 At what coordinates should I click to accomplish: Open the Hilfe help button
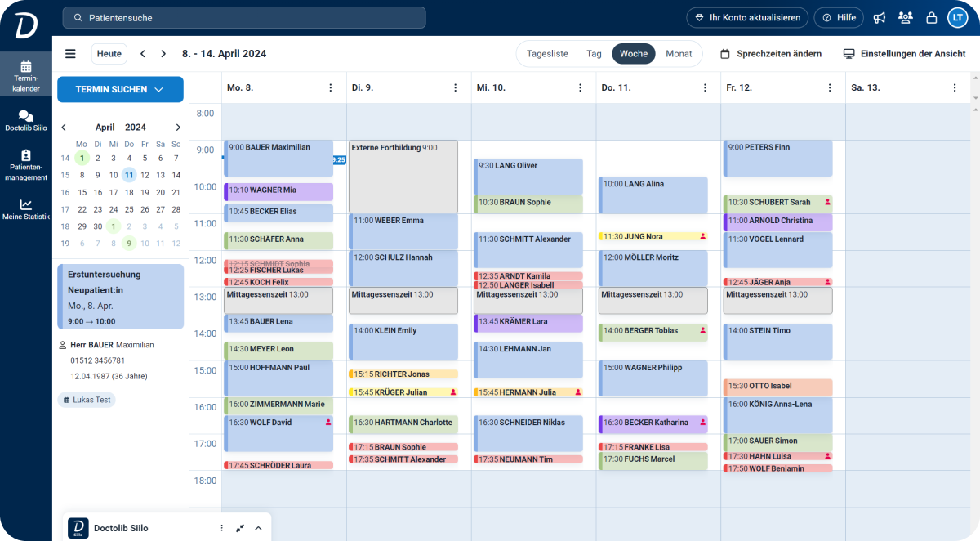click(x=838, y=17)
